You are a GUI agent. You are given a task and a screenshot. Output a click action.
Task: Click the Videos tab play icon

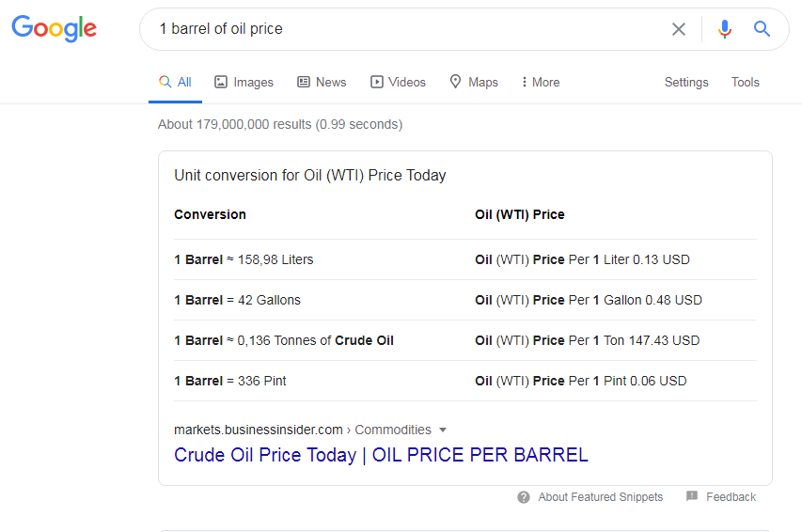[x=376, y=82]
